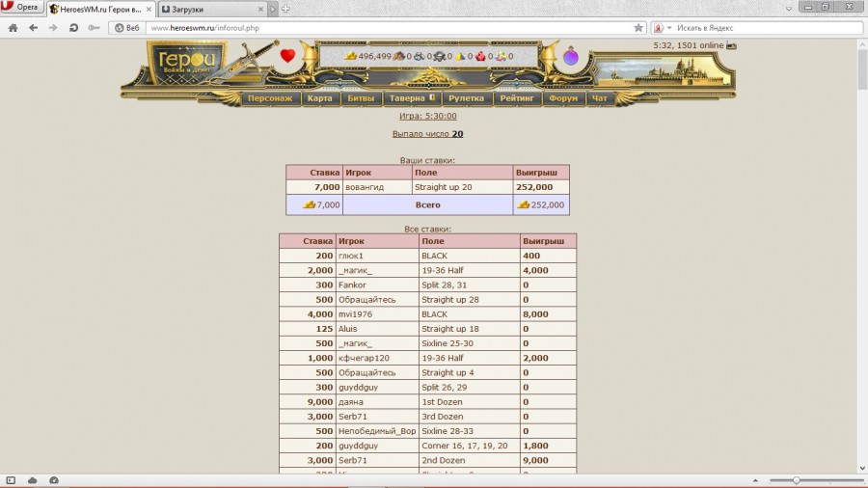Select the Corner 16, 17, 19, 20 cell
This screenshot has height=488, width=868.
click(x=470, y=446)
